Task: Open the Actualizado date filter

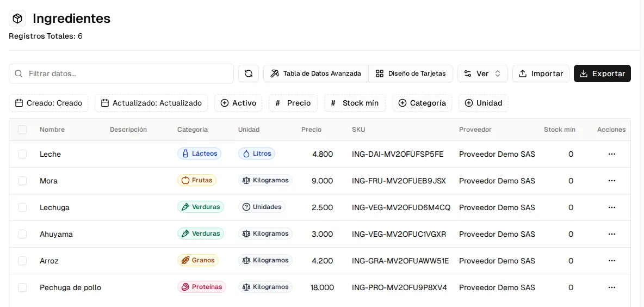Action: tap(151, 103)
